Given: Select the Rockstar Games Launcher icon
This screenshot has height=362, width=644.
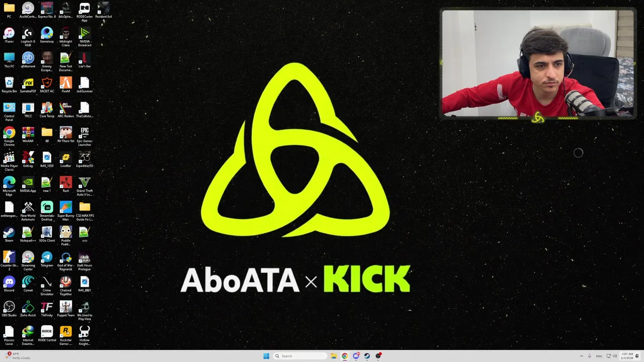Looking at the screenshot, I should point(65,336).
